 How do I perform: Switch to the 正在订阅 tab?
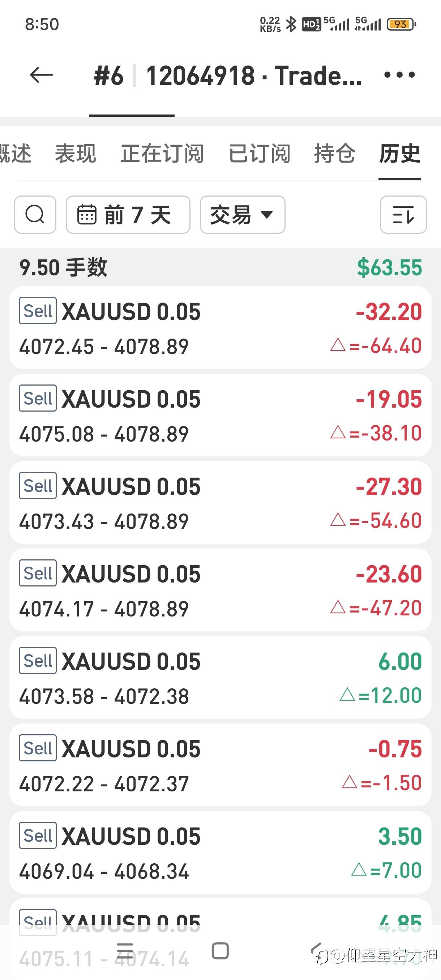162,154
